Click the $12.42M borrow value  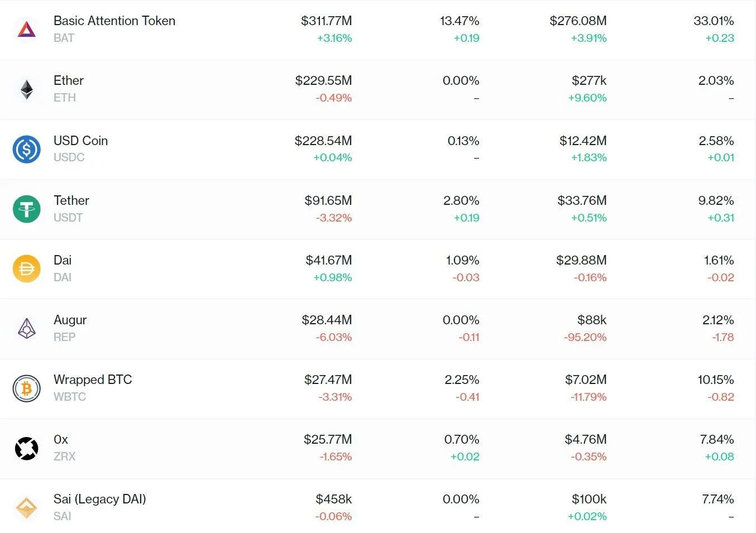(583, 141)
